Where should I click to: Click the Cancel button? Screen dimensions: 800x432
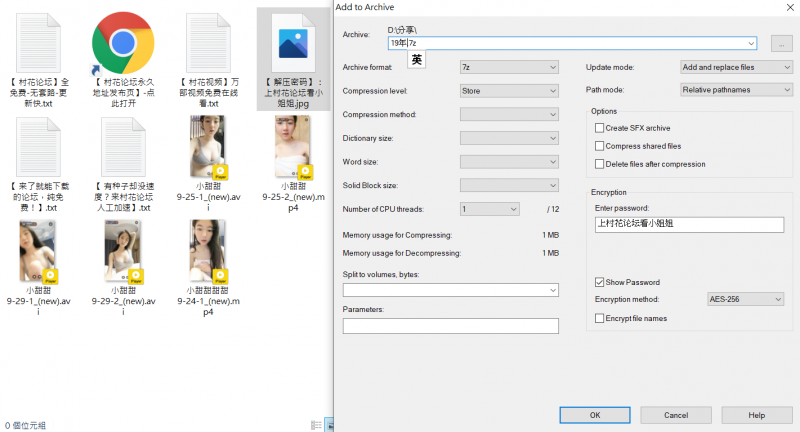pos(676,414)
